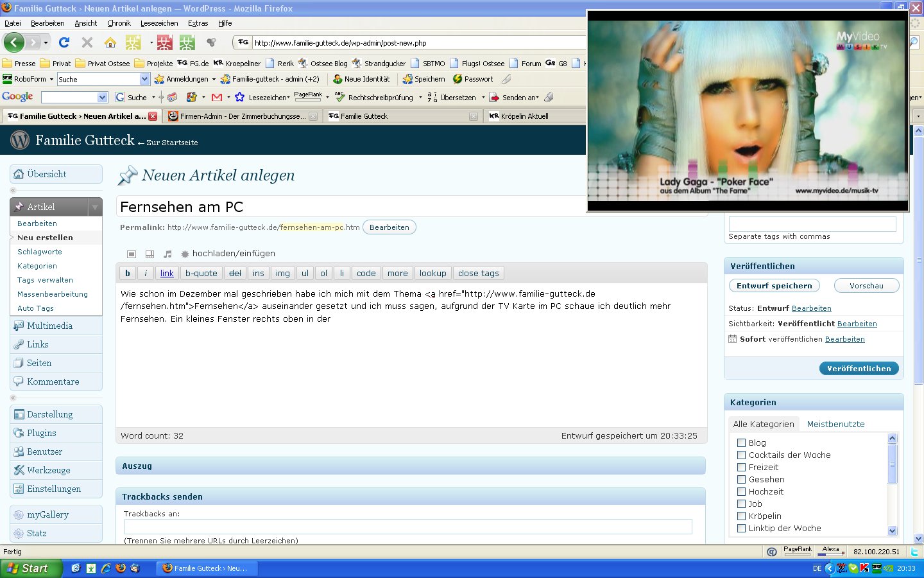Switch to the Firmen-Admin tab
This screenshot has height=578, width=924.
tap(242, 116)
